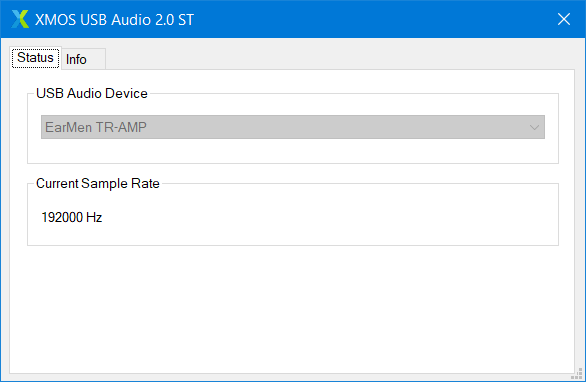
Task: Click the window resize grip in the corner
Action: coord(577,374)
